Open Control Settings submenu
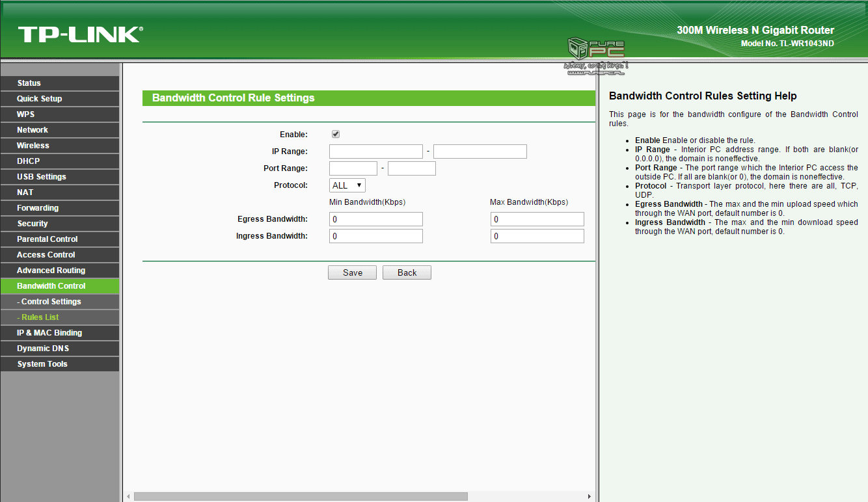 (60, 302)
